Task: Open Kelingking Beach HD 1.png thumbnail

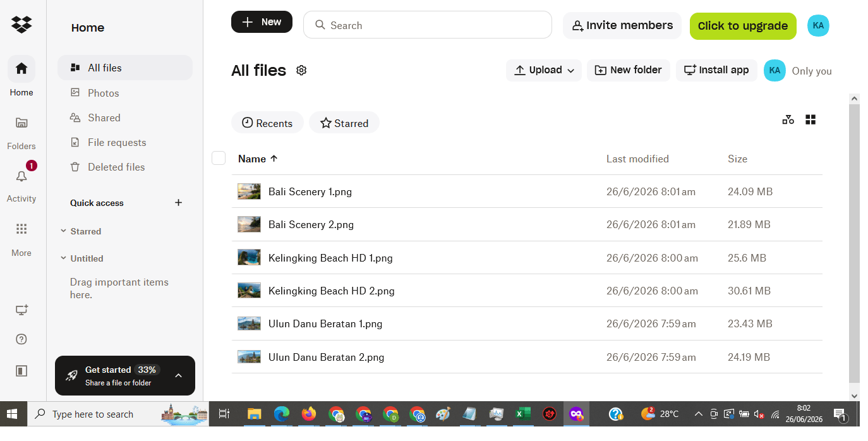Action: (249, 257)
